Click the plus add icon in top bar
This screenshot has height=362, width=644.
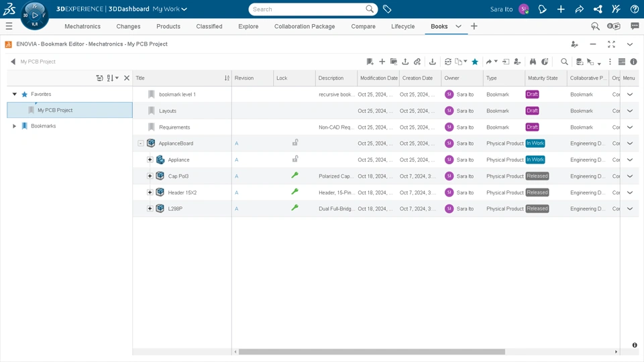pos(561,9)
